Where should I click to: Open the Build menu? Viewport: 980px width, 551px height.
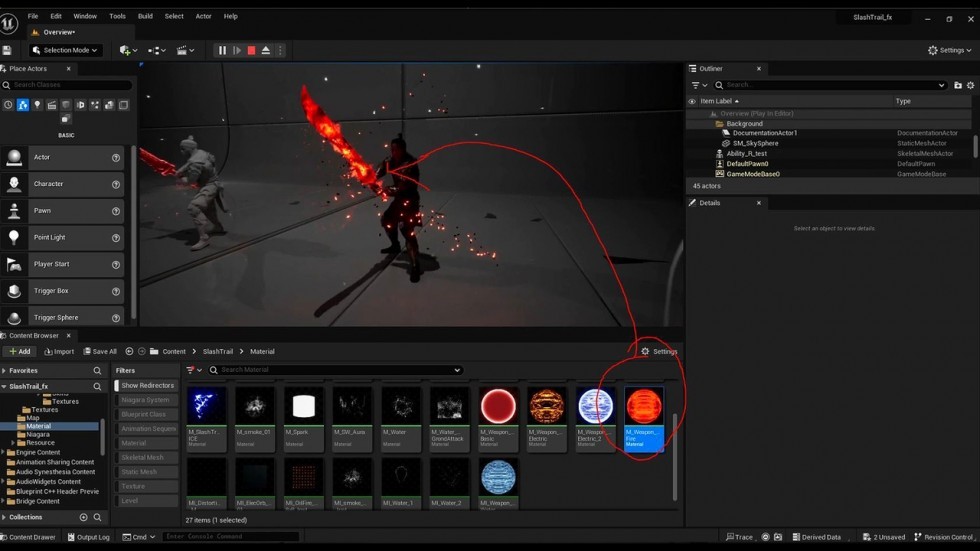pyautogui.click(x=145, y=16)
